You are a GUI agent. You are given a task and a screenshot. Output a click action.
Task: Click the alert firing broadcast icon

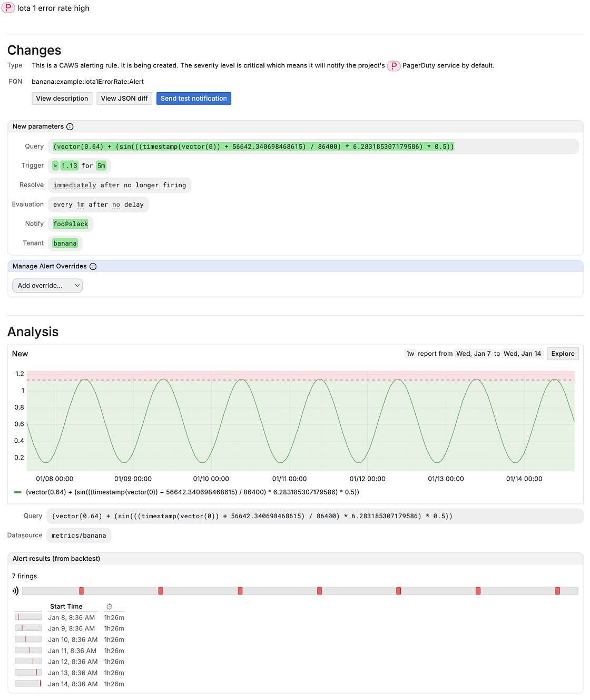(15, 591)
